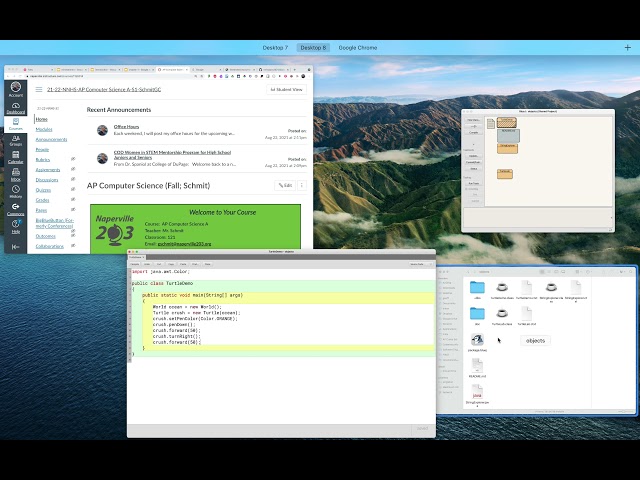Screen dimensions: 640x480
Task: Open the Account icon in Canvas sidebar
Action: pyautogui.click(x=16, y=89)
